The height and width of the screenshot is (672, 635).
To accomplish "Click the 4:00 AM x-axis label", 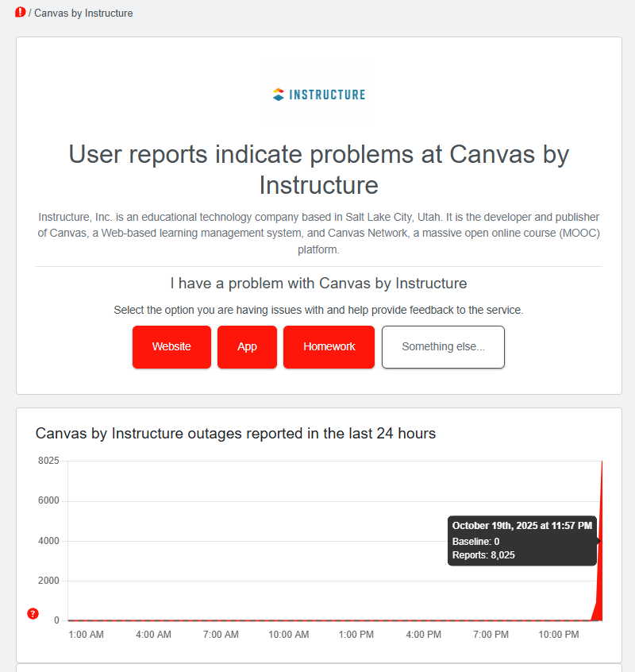I will click(153, 635).
